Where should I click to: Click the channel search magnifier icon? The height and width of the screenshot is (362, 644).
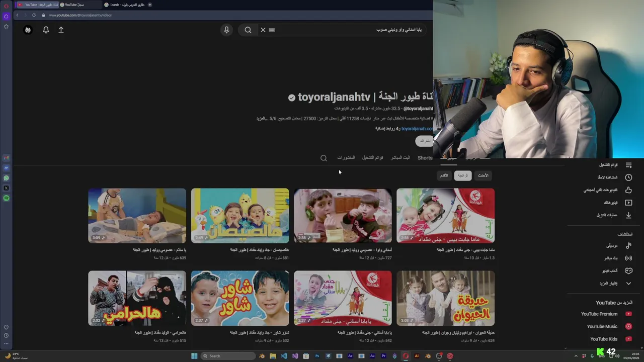click(324, 158)
